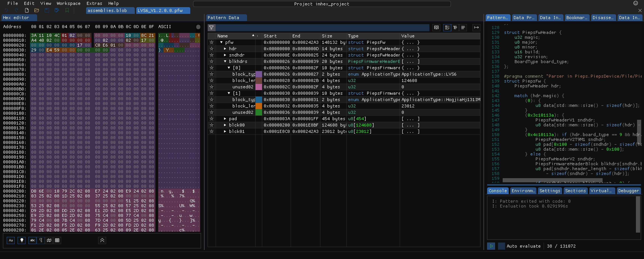Expand the hdr tree node
The width and height of the screenshot is (644, 259).
pyautogui.click(x=225, y=49)
